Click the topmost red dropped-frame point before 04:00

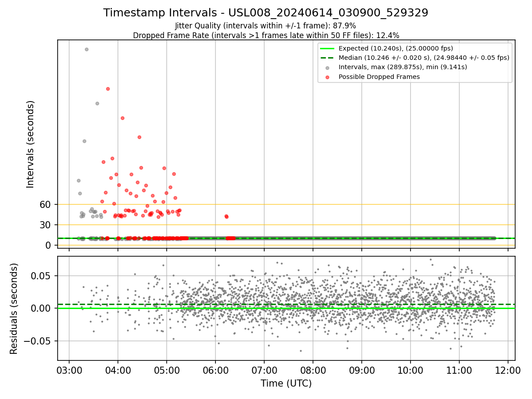pyautogui.click(x=108, y=89)
